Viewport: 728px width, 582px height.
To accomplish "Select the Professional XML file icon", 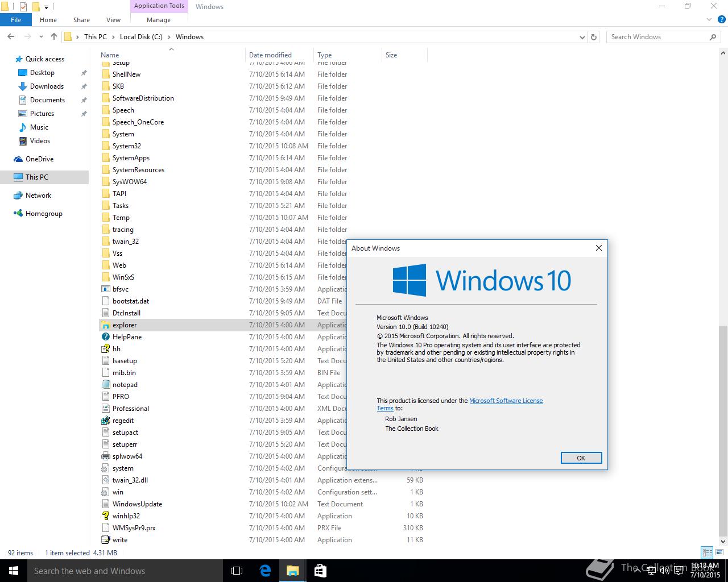I will 105,409.
